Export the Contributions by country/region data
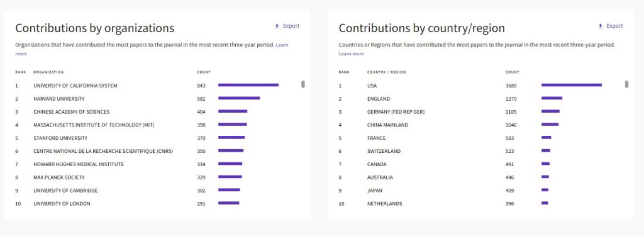The height and width of the screenshot is (236, 644). pos(611,26)
